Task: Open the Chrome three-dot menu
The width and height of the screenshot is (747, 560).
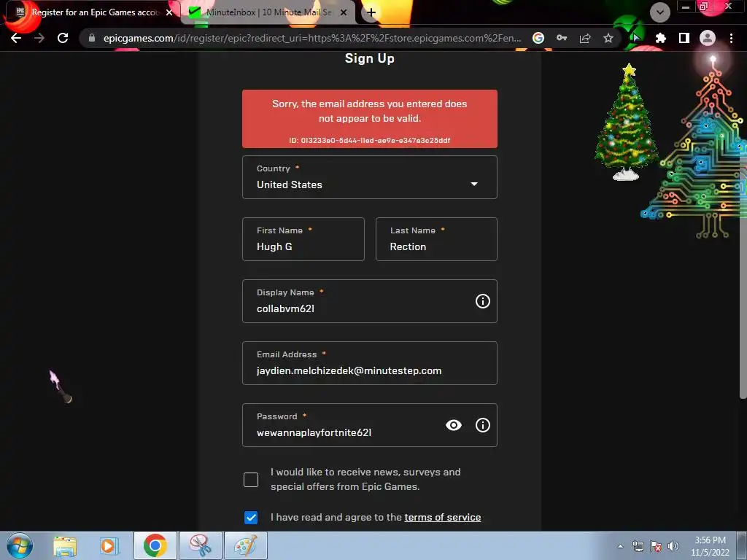Action: [731, 38]
